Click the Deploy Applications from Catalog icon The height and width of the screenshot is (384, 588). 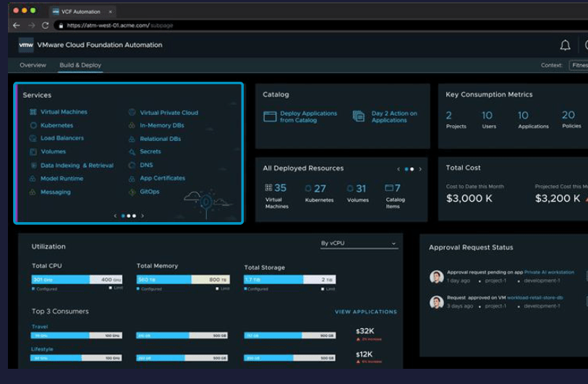[x=270, y=116]
